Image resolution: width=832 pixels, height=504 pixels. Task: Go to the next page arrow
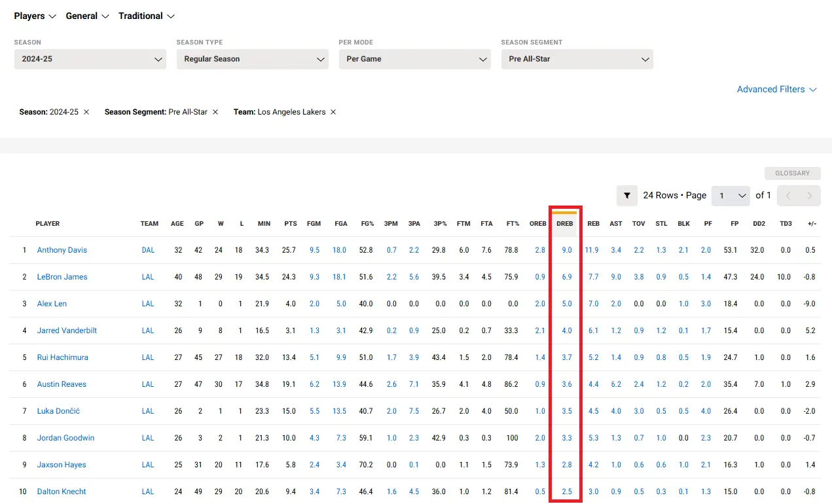(x=810, y=195)
